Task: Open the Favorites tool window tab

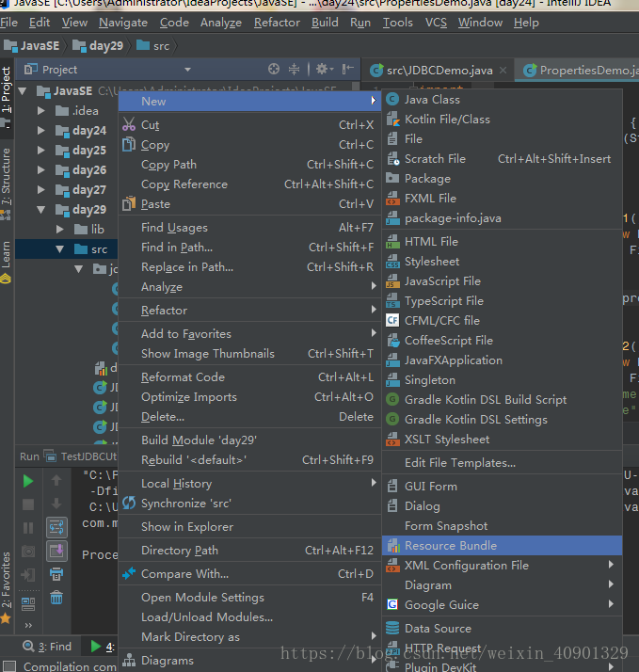Action: [6, 586]
